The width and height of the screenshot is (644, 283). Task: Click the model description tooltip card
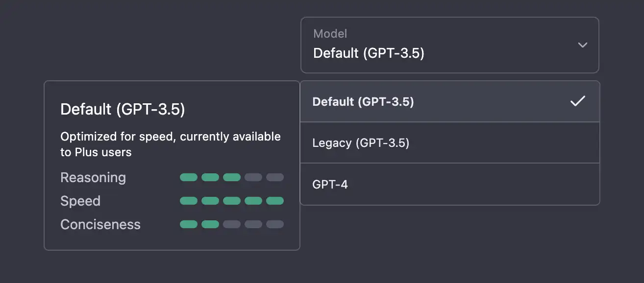[172, 164]
